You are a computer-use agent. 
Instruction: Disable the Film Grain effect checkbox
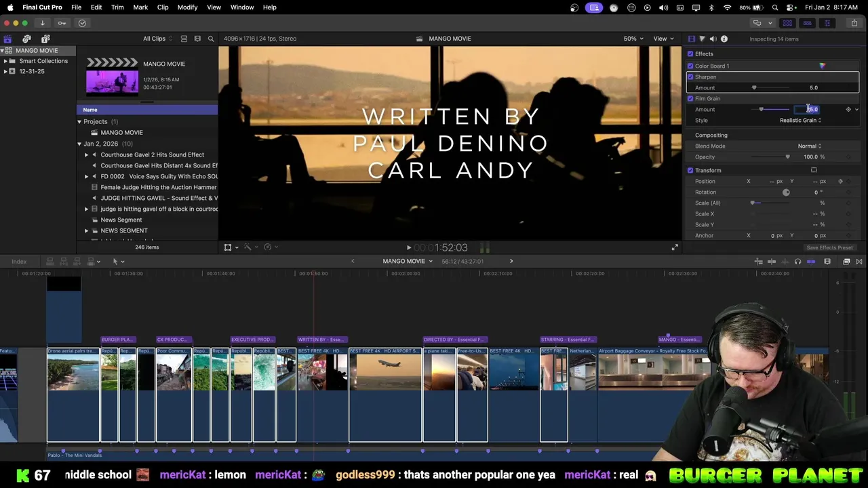click(x=690, y=98)
